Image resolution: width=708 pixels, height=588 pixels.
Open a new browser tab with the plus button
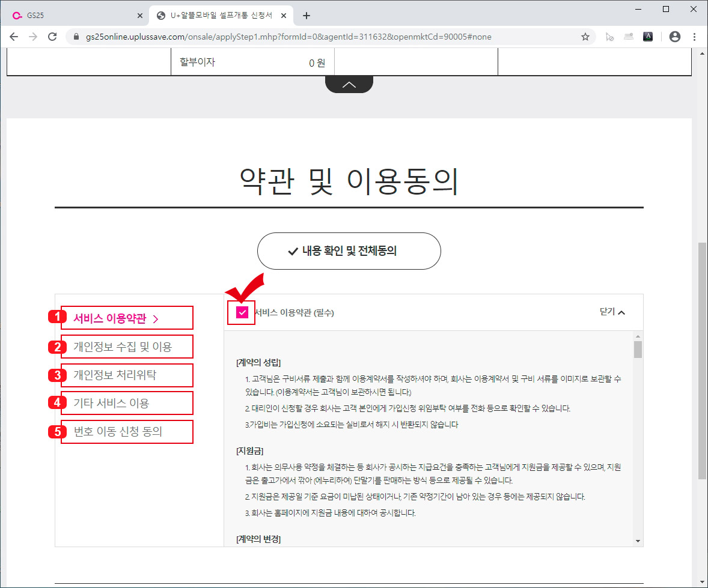[x=307, y=14]
